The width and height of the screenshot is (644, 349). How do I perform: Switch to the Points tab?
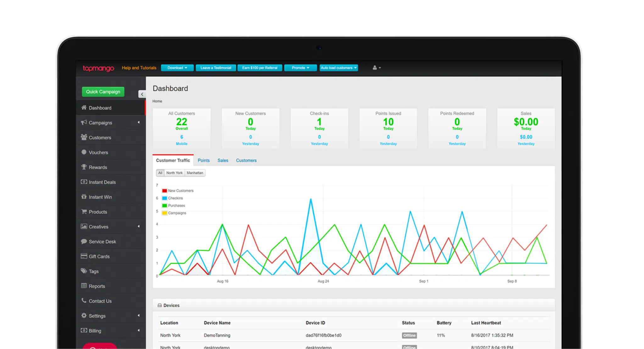pos(203,160)
